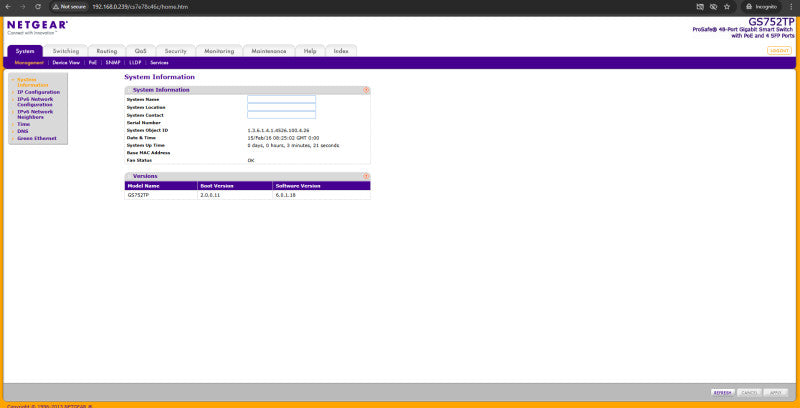
Task: Click the CANCEL button
Action: [x=749, y=393]
